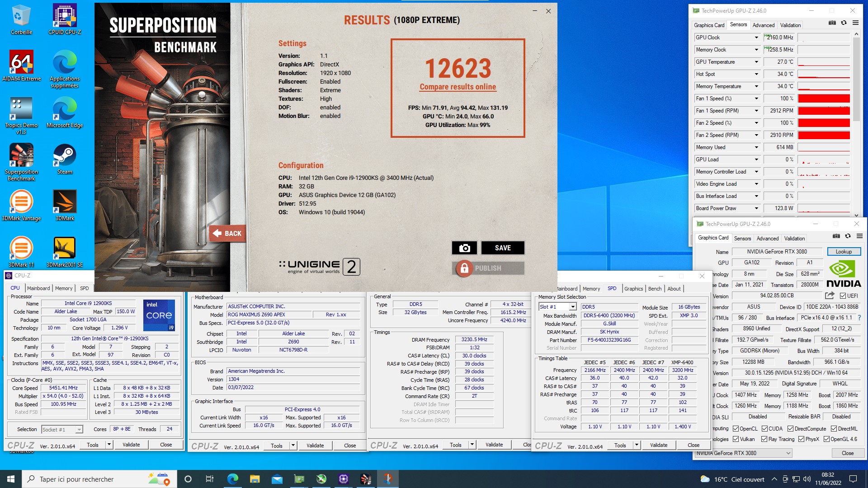The width and height of the screenshot is (868, 488).
Task: Launch CPUID CPU-Z desktop shortcut
Action: [65, 20]
